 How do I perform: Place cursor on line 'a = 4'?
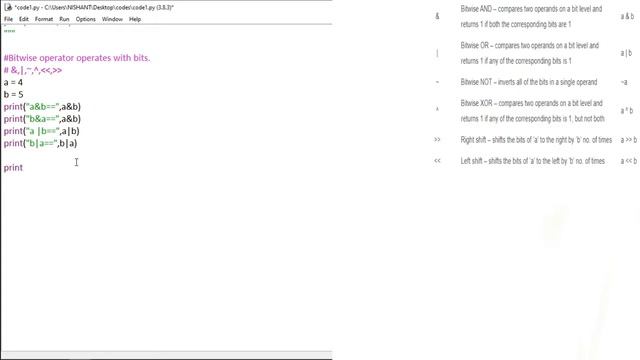[x=13, y=82]
